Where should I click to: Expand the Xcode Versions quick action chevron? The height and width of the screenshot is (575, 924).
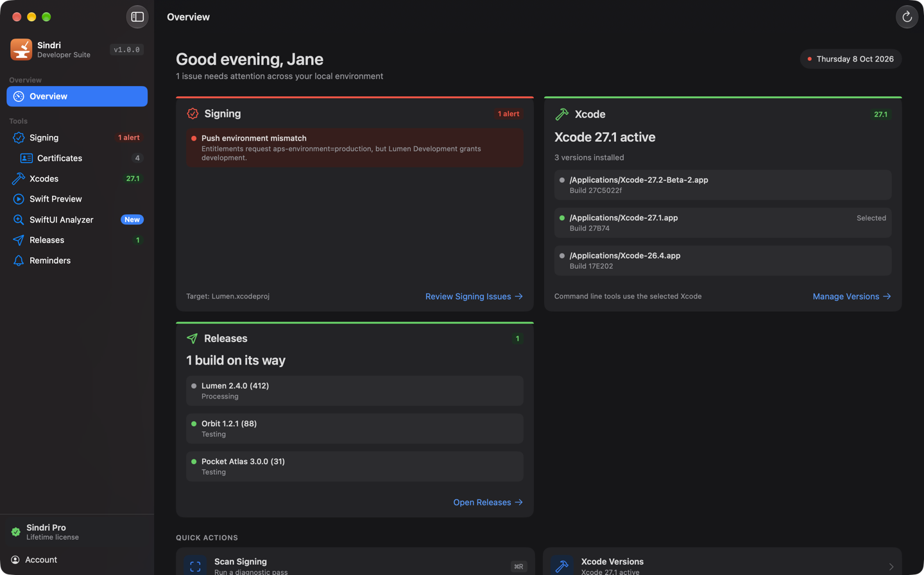891,567
